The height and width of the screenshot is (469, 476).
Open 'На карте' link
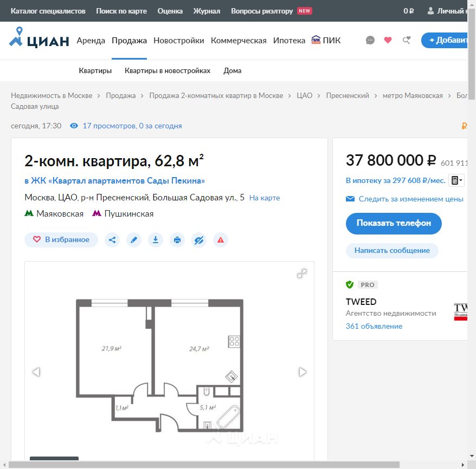265,198
